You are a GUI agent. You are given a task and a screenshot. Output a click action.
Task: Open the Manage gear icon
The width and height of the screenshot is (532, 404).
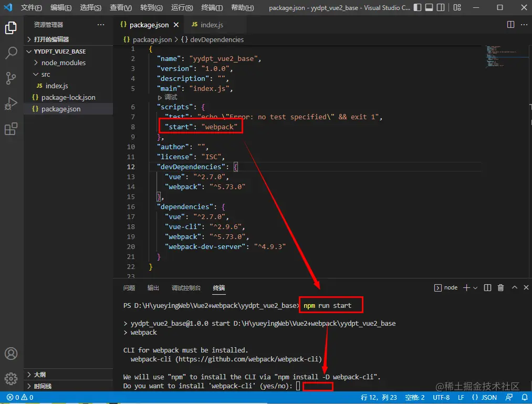click(11, 378)
